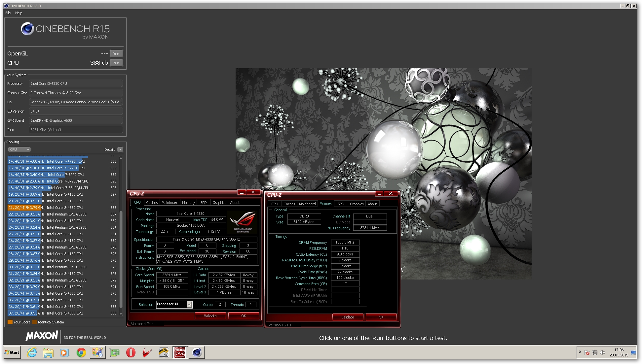
Task: Open the volume speaker tray icon
Action: [602, 352]
